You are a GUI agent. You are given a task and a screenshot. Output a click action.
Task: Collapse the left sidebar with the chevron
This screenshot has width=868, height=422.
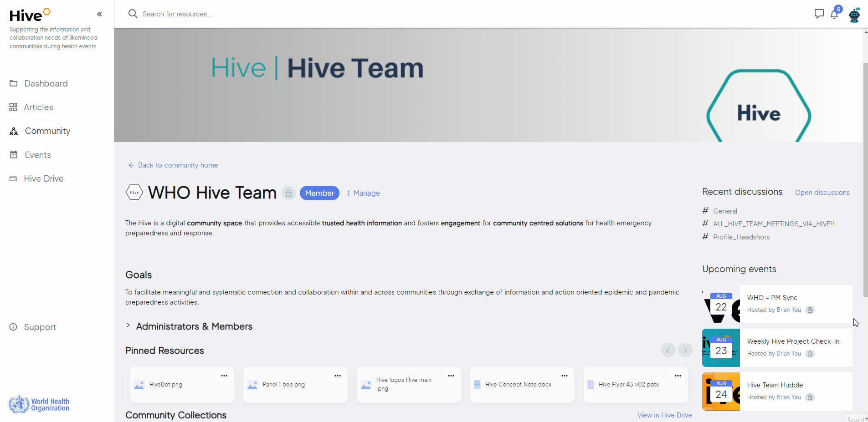[99, 14]
